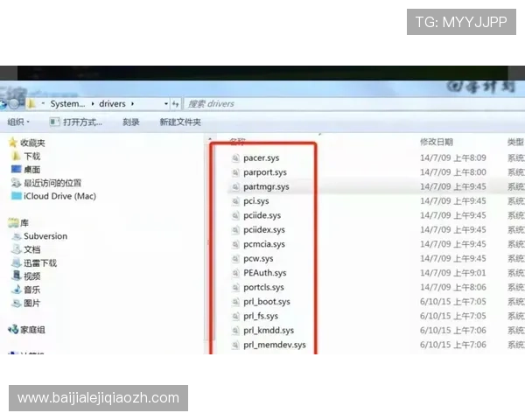Click the PEAuth.sys file name
Image resolution: width=525 pixels, height=420 pixels.
click(x=265, y=273)
